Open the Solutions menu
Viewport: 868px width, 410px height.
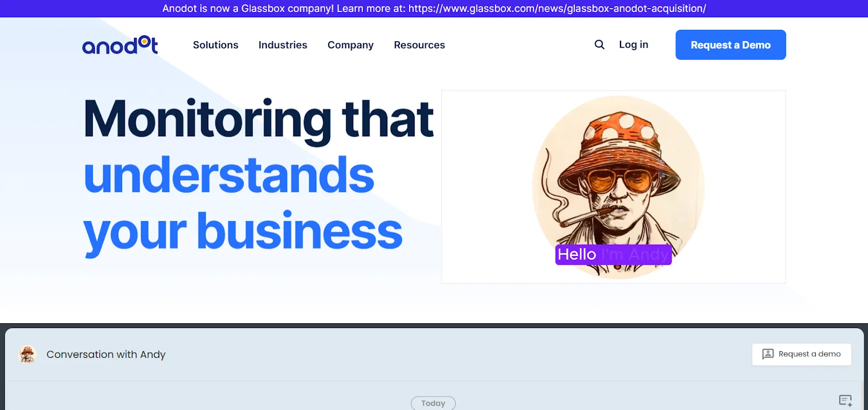pos(215,45)
